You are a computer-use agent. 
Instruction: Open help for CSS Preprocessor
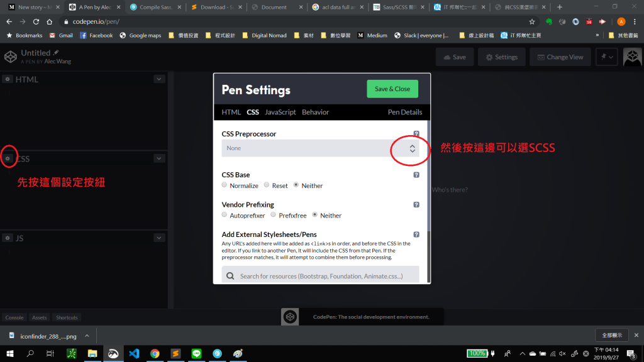point(416,134)
